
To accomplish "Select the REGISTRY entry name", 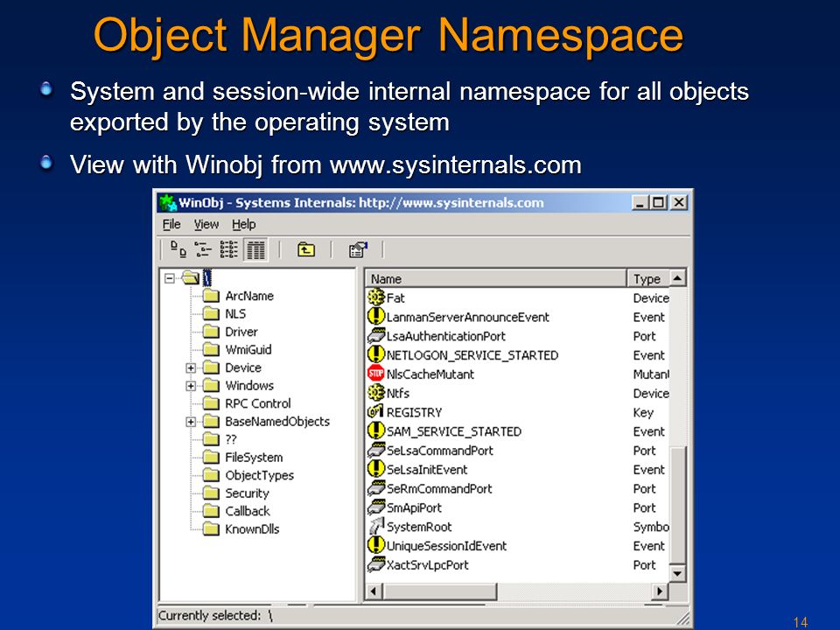I will coord(414,412).
